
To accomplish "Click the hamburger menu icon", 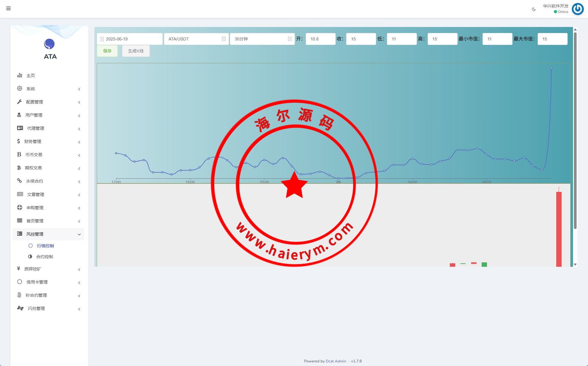I will 8,8.
